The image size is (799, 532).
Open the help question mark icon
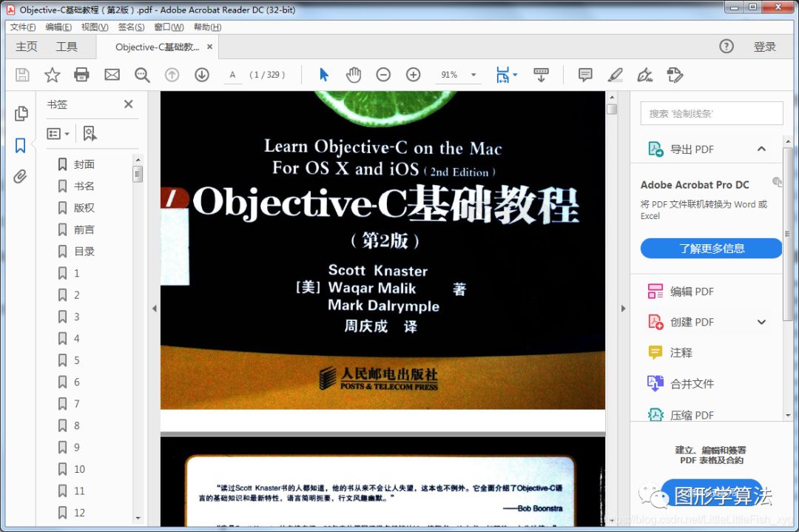(726, 47)
